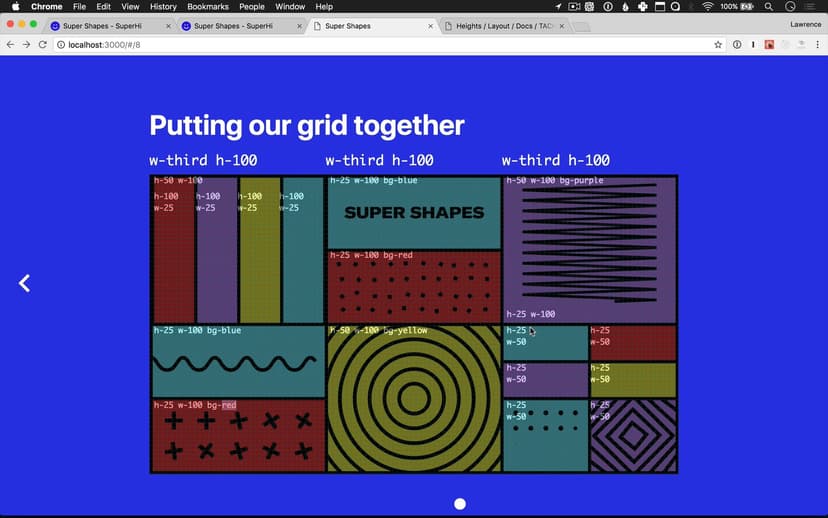Viewport: 828px width, 518px height.
Task: Open the History menu
Action: coord(163,7)
